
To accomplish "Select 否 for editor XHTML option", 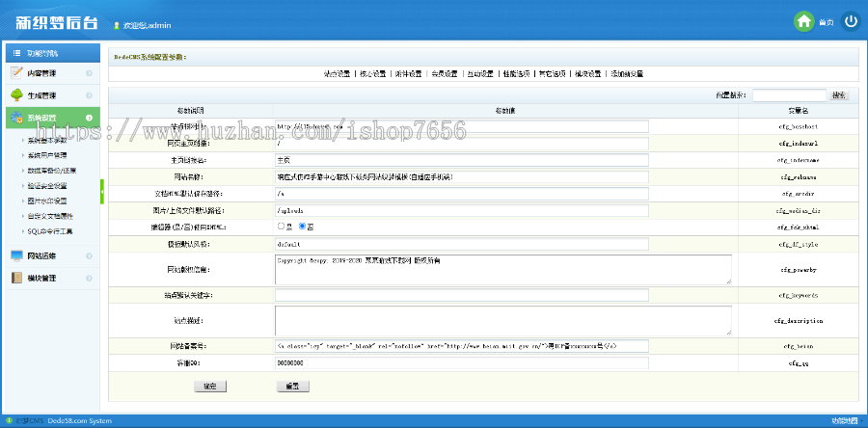I will click(x=302, y=226).
